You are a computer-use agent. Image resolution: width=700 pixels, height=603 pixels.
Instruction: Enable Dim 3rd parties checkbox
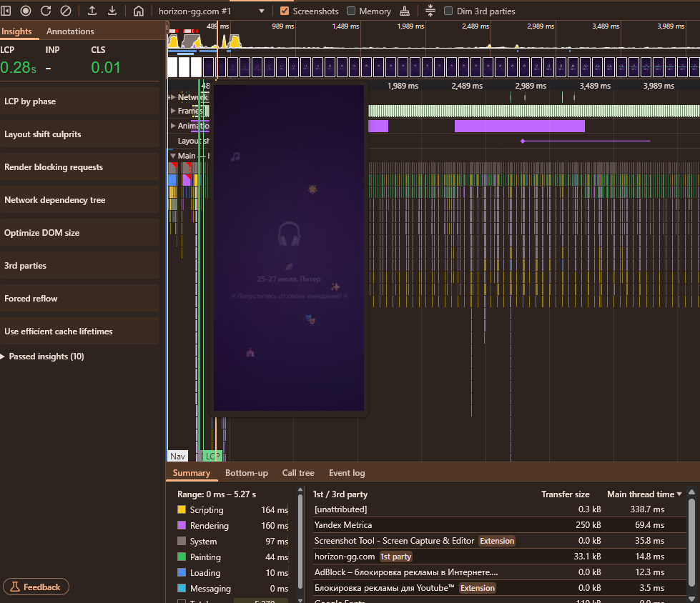click(x=448, y=11)
